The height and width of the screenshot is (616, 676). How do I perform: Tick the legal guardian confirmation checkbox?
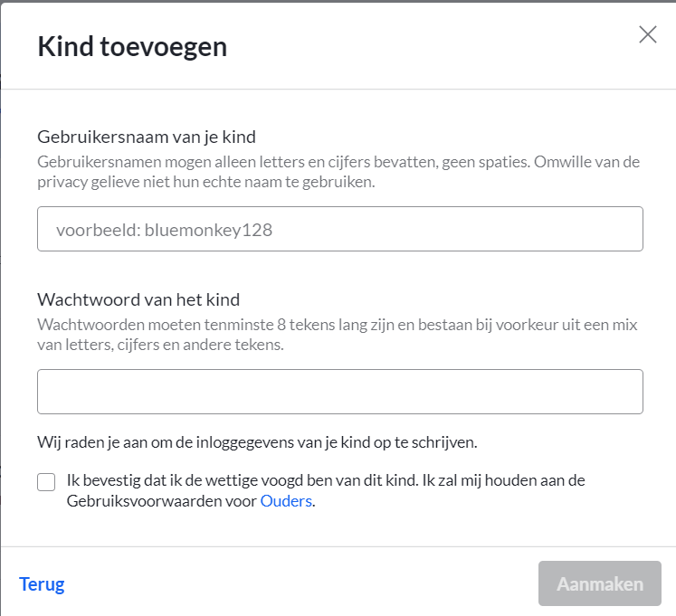tap(46, 482)
